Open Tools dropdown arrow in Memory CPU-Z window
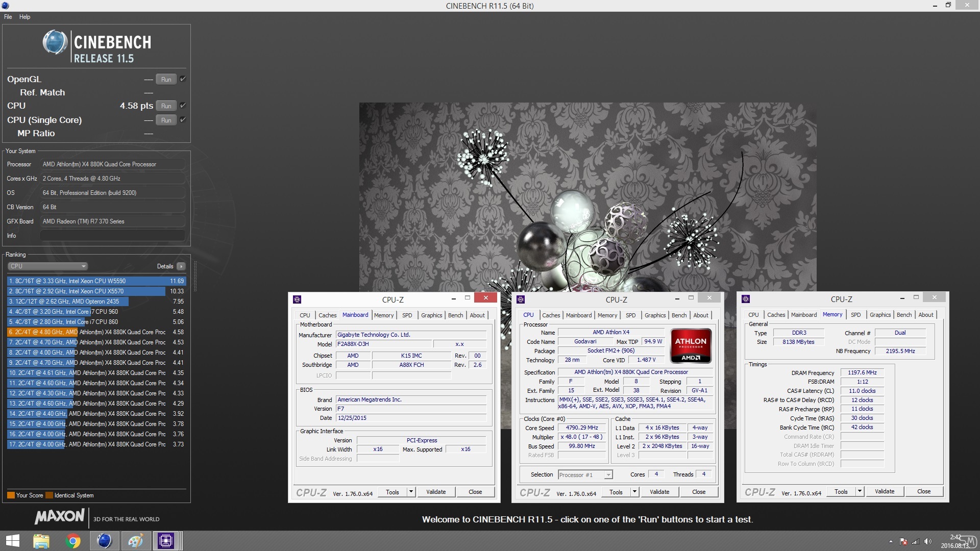 (860, 492)
